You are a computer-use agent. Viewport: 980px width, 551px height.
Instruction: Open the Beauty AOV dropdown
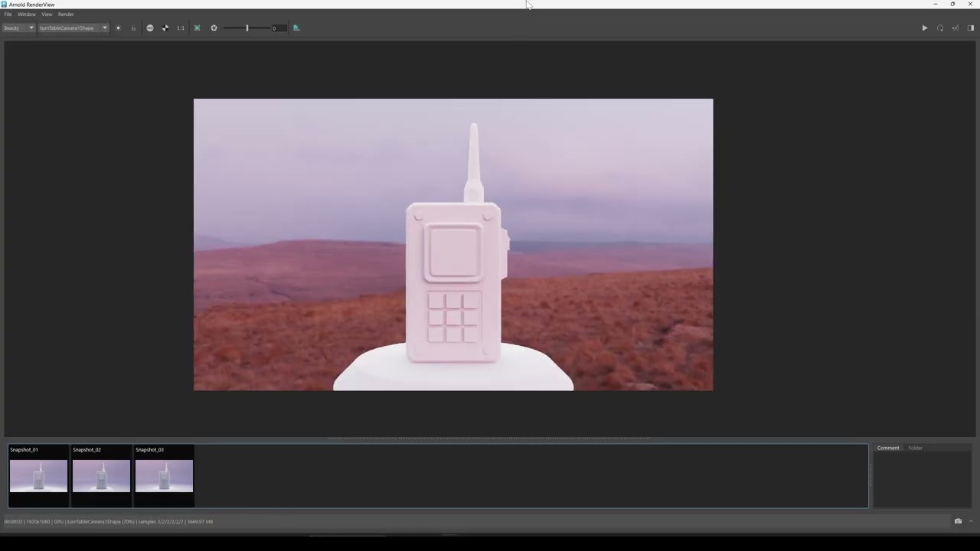point(18,28)
